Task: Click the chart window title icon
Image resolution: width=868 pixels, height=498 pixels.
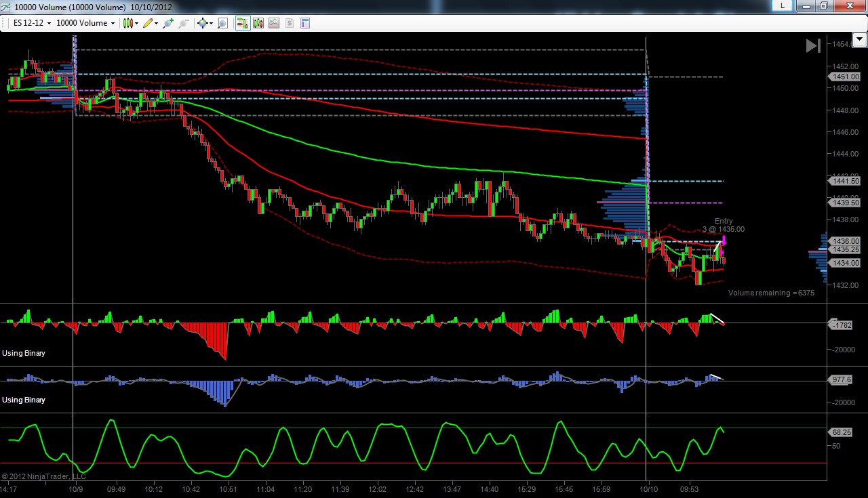Action: click(7, 7)
